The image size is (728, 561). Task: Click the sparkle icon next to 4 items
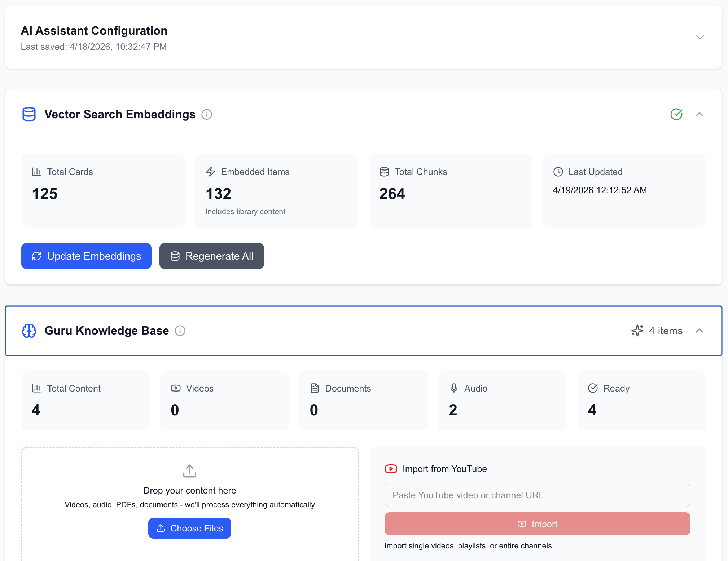637,331
